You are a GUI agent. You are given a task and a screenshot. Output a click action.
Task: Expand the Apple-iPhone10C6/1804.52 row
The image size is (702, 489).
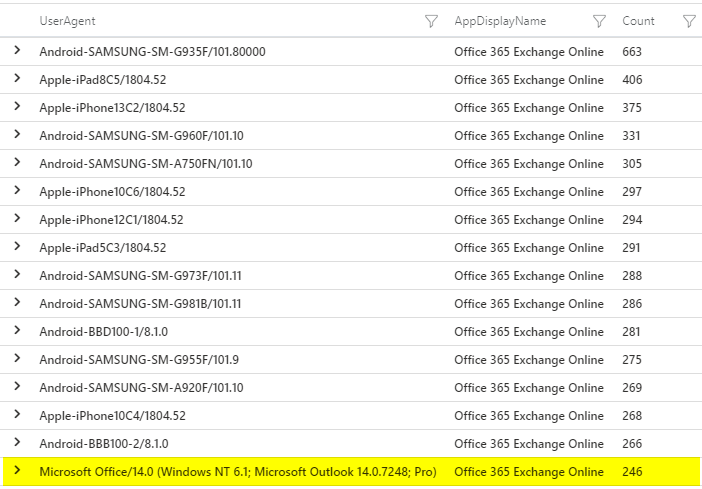[x=17, y=190]
